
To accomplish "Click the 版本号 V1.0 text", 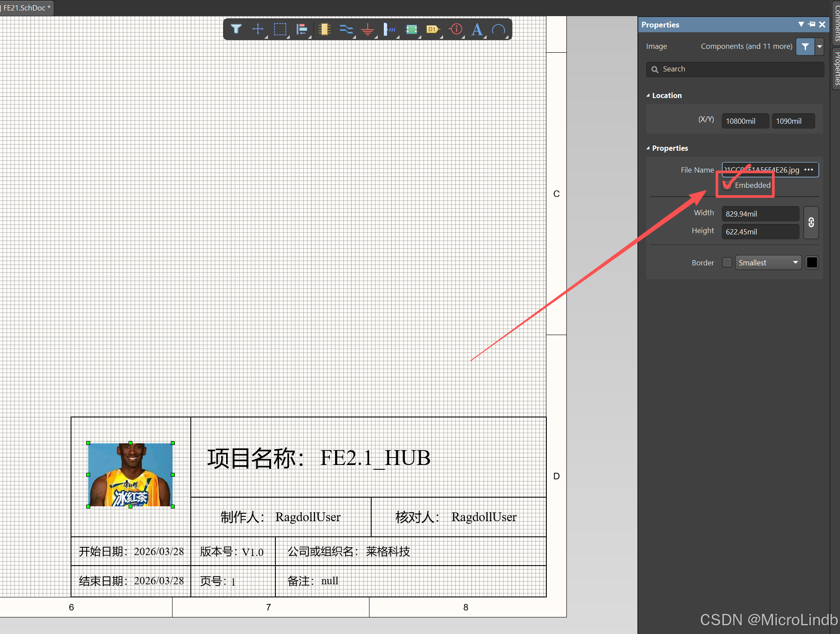I will click(x=232, y=552).
